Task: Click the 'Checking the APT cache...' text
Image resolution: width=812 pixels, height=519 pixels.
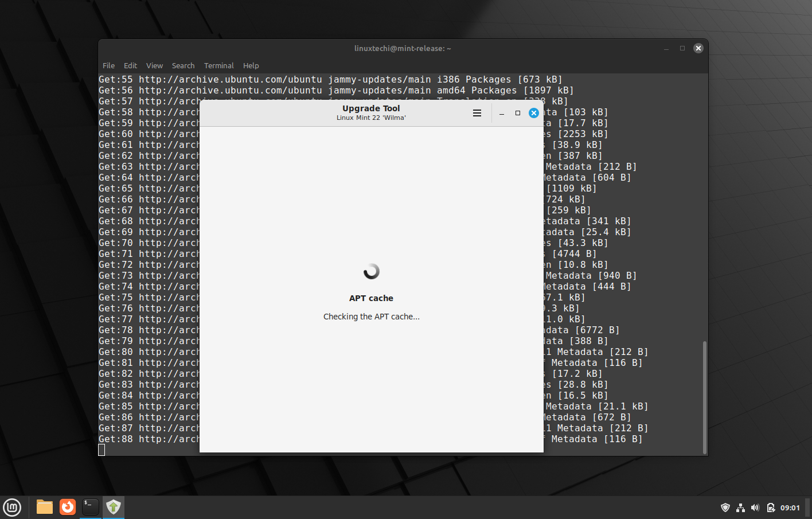Action: [x=371, y=317]
